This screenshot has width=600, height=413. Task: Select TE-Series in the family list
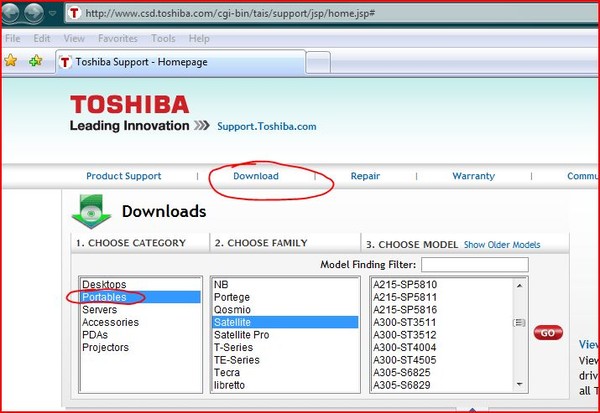click(x=285, y=360)
